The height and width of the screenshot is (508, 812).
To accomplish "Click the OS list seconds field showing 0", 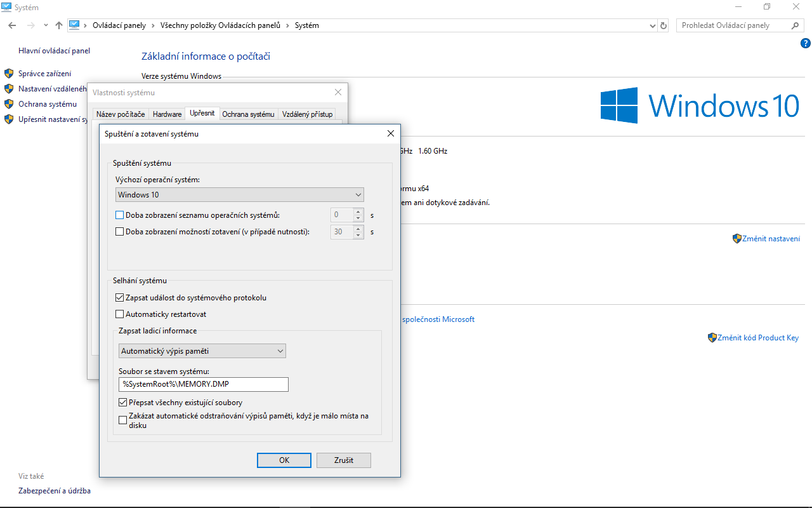I will [x=343, y=215].
